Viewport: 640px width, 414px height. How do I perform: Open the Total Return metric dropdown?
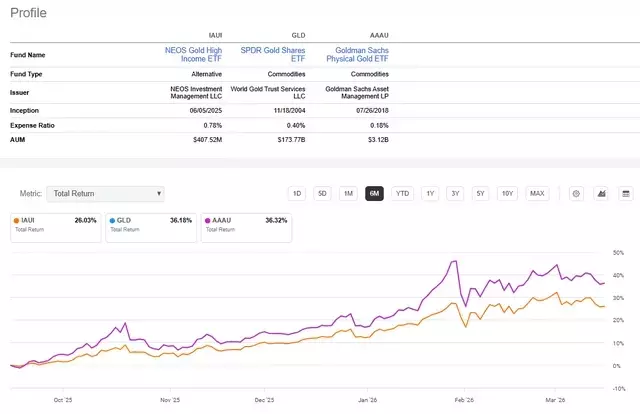coord(107,193)
